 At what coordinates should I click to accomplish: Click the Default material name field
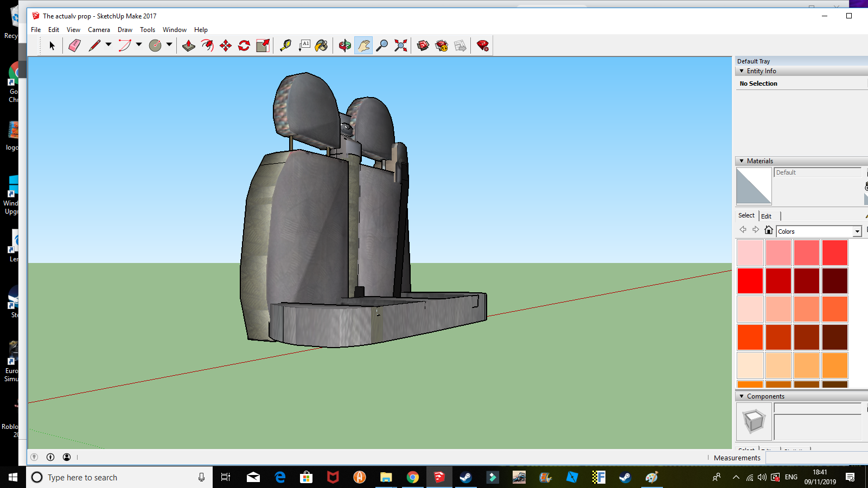click(x=818, y=172)
